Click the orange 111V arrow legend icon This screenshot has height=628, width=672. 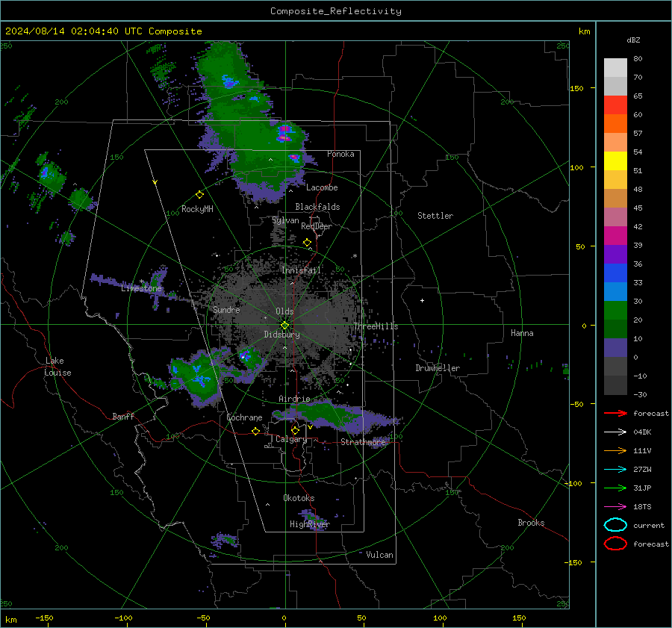point(615,450)
